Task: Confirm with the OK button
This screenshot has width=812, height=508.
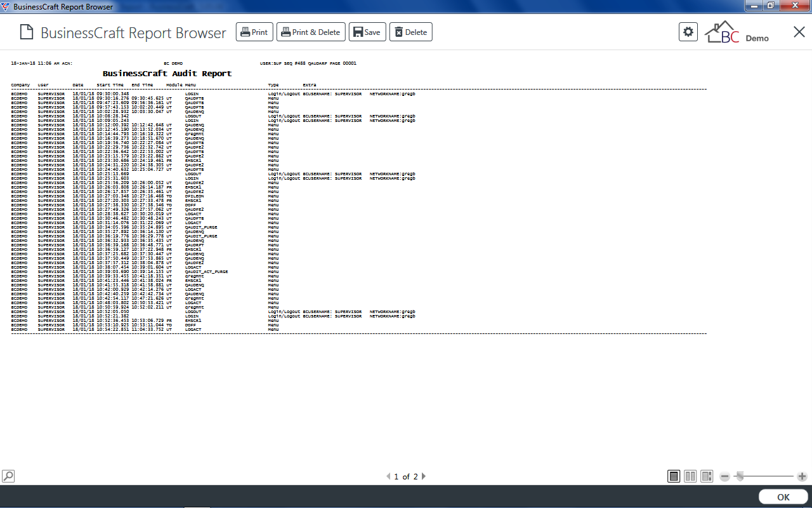Action: coord(783,497)
